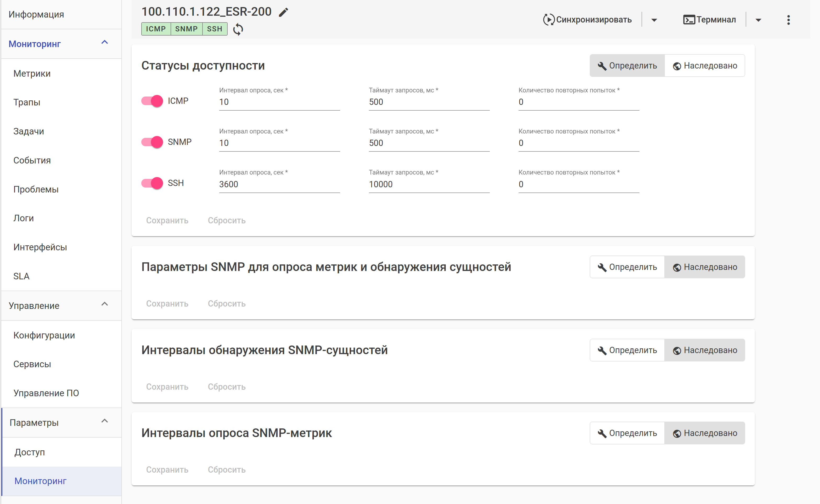820x504 pixels.
Task: Open dropdown arrow next to Синхронизировать
Action: (x=654, y=20)
